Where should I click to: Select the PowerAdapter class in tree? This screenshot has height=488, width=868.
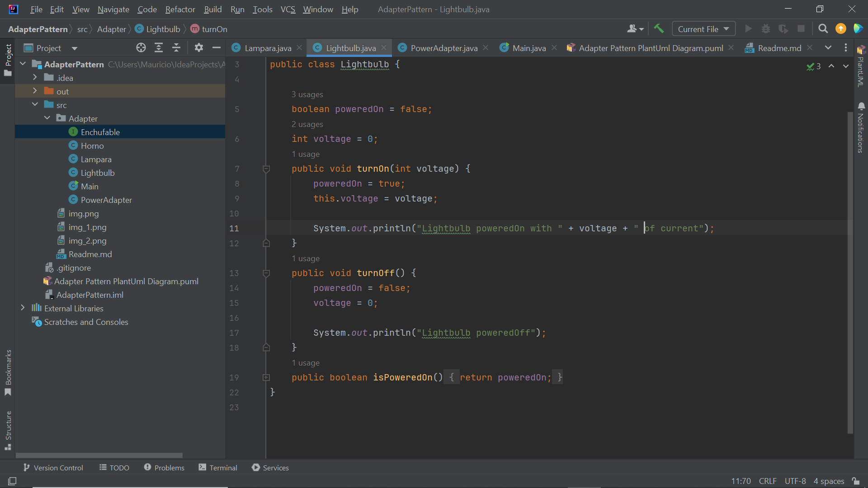(x=106, y=200)
